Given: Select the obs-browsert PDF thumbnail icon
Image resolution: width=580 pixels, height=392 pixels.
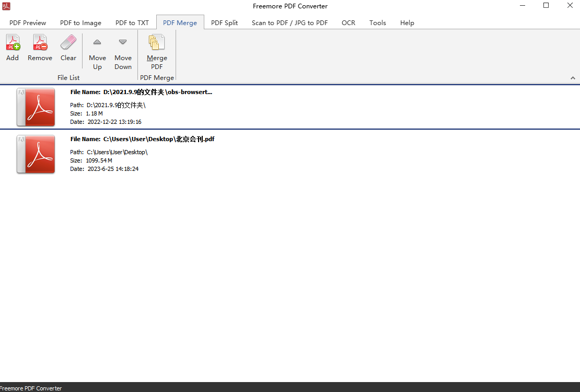Looking at the screenshot, I should click(x=36, y=107).
